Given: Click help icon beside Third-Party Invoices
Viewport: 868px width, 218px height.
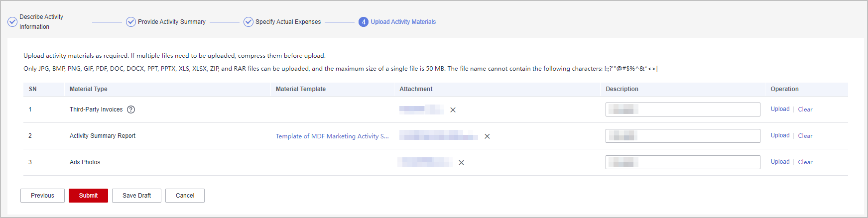Looking at the screenshot, I should 131,109.
